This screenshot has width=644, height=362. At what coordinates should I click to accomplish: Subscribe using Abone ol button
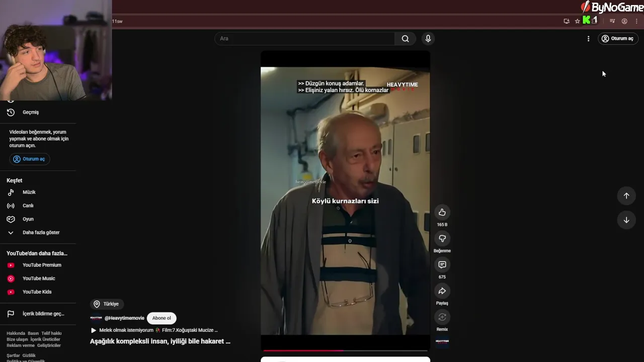coord(162,318)
